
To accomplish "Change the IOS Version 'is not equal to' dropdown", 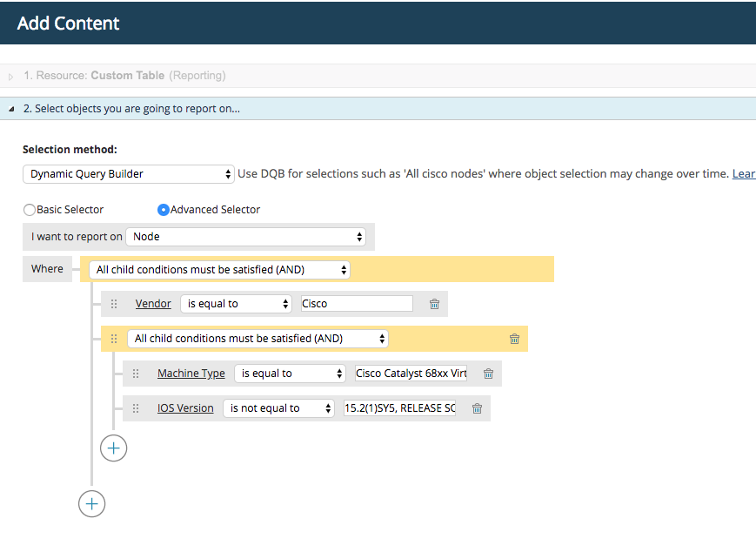I will [x=278, y=408].
